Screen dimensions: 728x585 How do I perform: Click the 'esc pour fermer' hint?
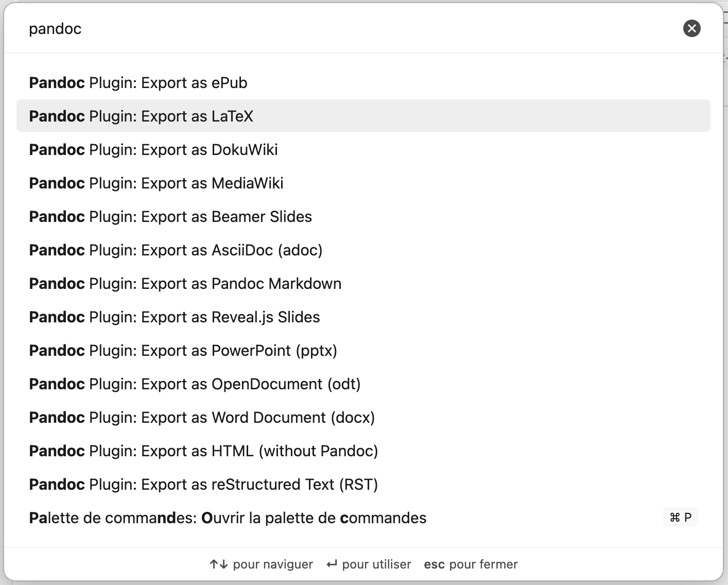(x=471, y=564)
